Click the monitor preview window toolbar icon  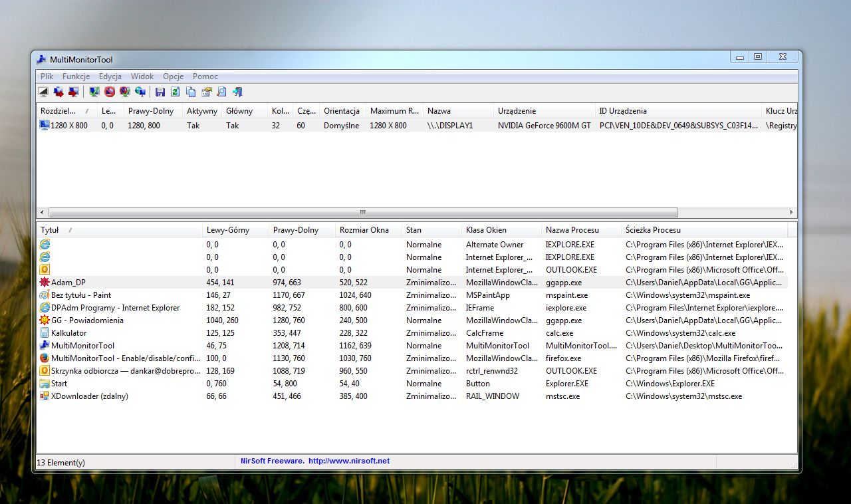(x=44, y=92)
